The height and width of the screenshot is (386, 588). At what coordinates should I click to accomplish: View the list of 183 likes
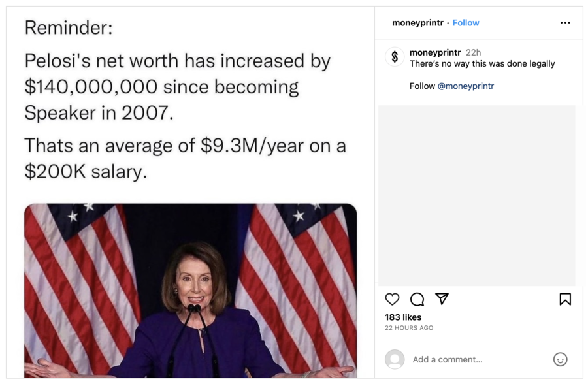click(402, 317)
